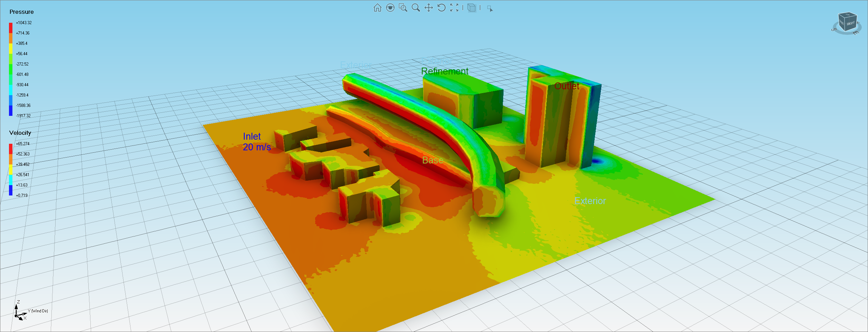Select the Pressure legend title
The width and height of the screenshot is (868, 332).
(21, 12)
